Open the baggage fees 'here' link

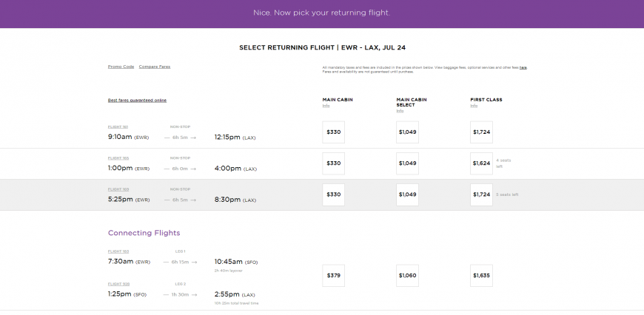click(523, 67)
